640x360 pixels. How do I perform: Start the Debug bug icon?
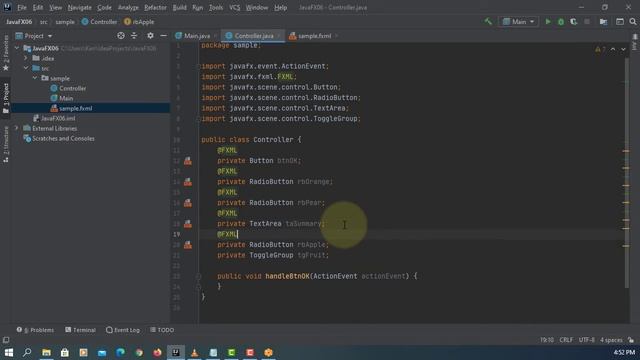coord(561,22)
